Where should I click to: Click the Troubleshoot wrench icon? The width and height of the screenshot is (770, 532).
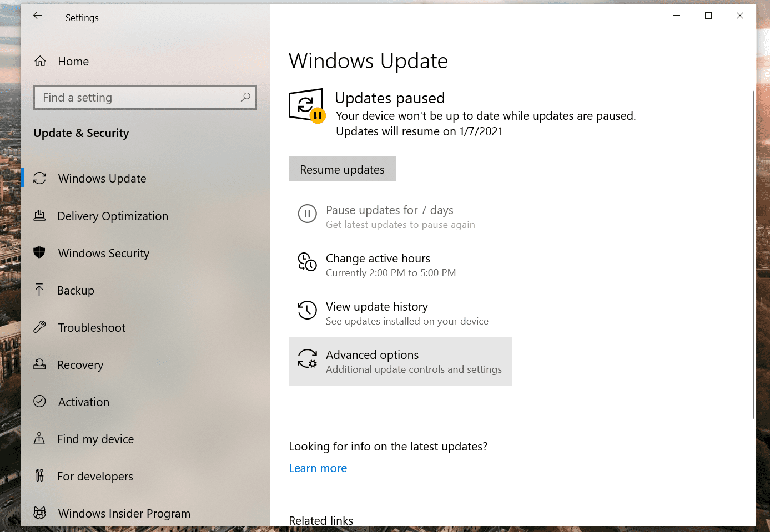(x=39, y=327)
